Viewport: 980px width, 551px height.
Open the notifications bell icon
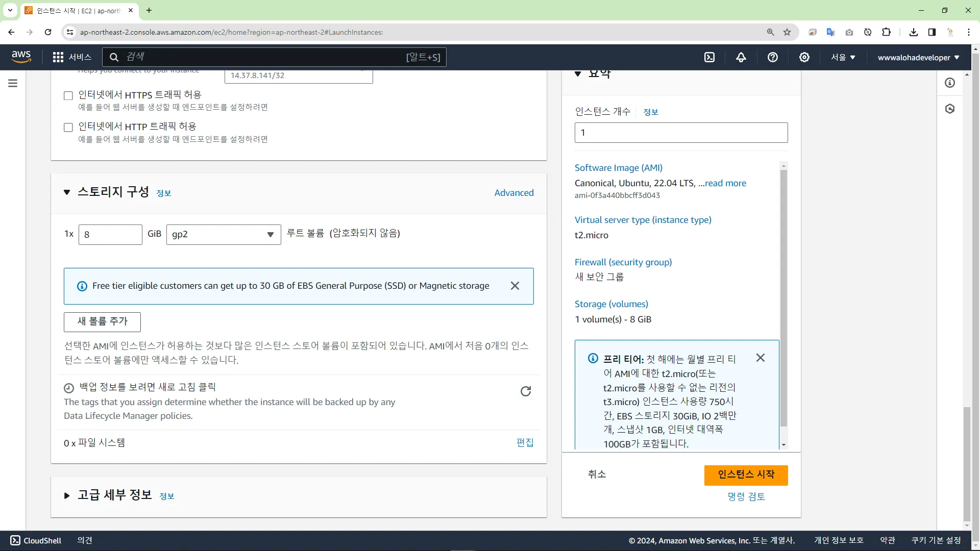pos(741,57)
